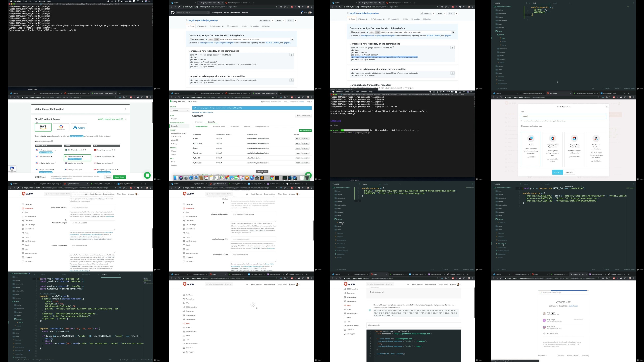The width and height of the screenshot is (644, 362).
Task: Choose Single Page Web Applications type
Action: coord(552,149)
